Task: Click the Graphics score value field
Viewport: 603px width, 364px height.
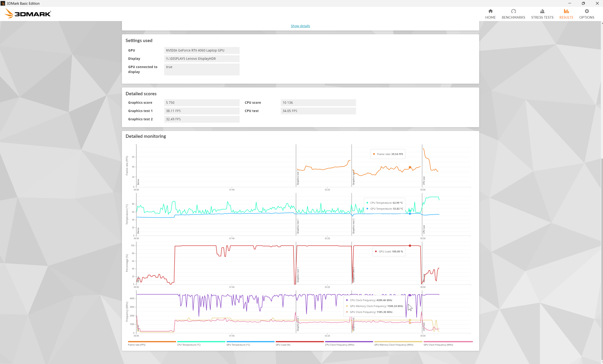Action: [201, 103]
